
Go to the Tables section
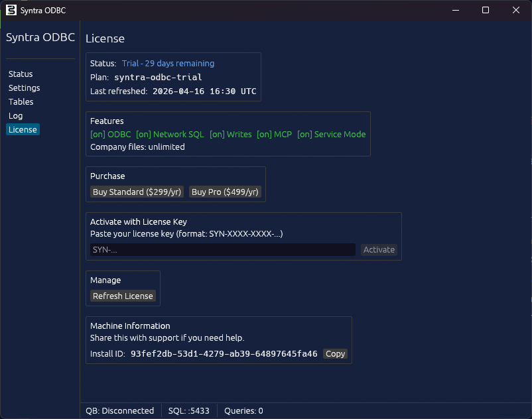21,101
